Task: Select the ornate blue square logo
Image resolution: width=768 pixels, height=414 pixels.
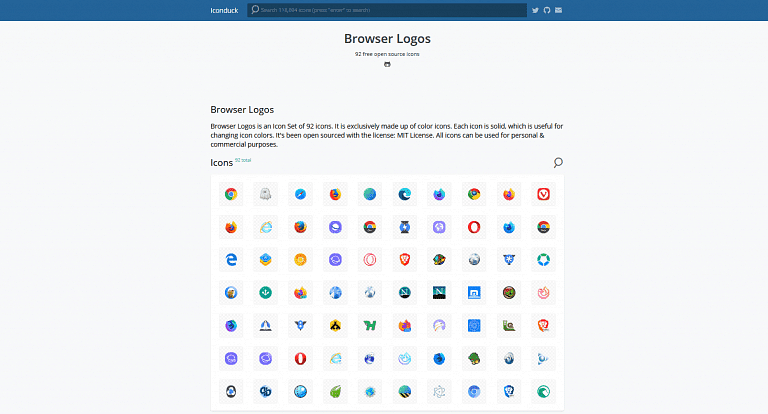Action: tap(474, 326)
